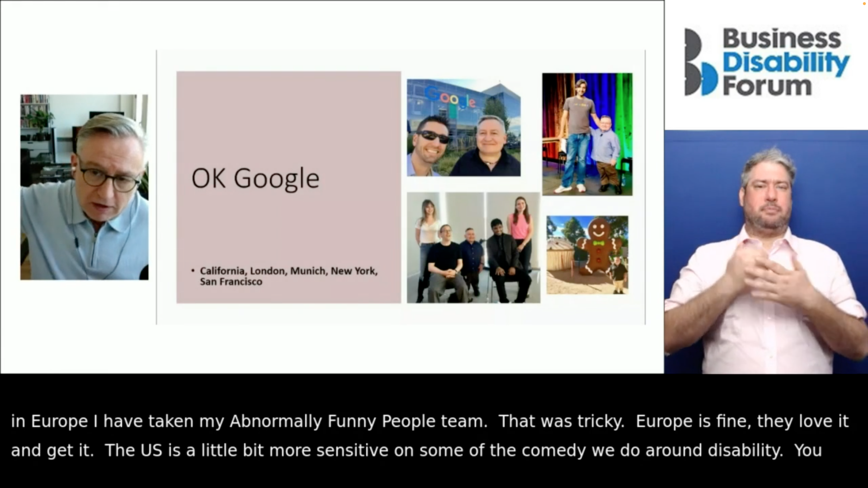
Task: Open the stage photo with rainbow curtain
Action: coord(587,134)
